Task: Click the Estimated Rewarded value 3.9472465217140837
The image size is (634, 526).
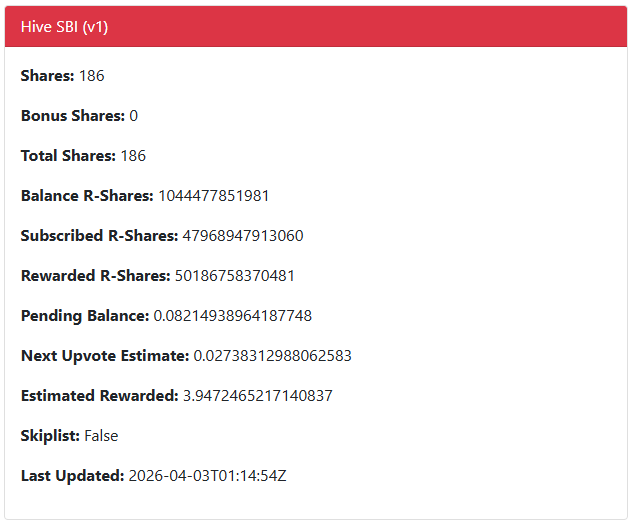Action: coord(257,396)
